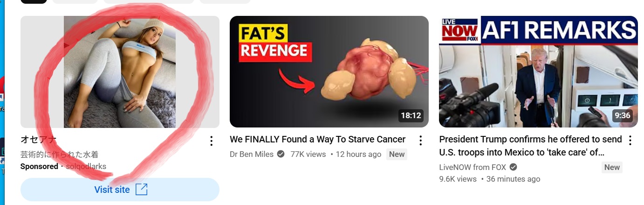Click the solqodlarks advertiser name
This screenshot has width=644, height=205.
pyautogui.click(x=86, y=166)
